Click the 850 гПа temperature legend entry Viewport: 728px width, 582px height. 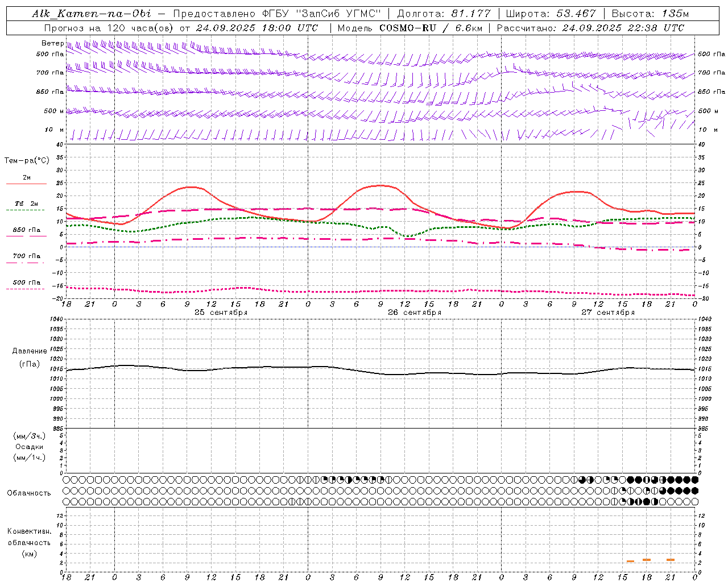tap(27, 230)
